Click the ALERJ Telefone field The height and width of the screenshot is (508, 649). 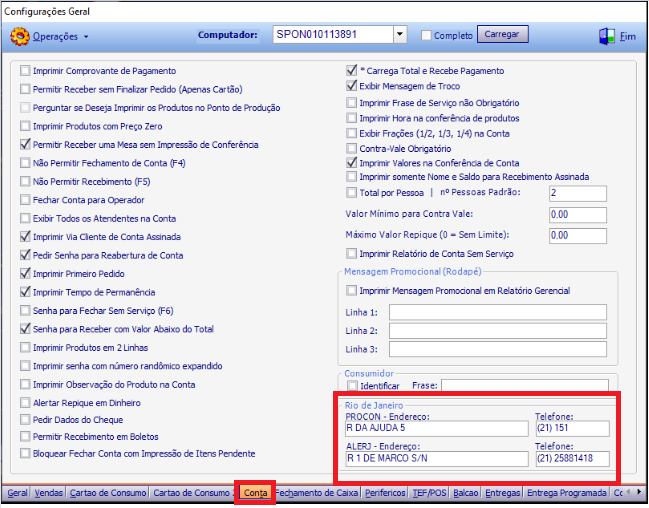[572, 459]
